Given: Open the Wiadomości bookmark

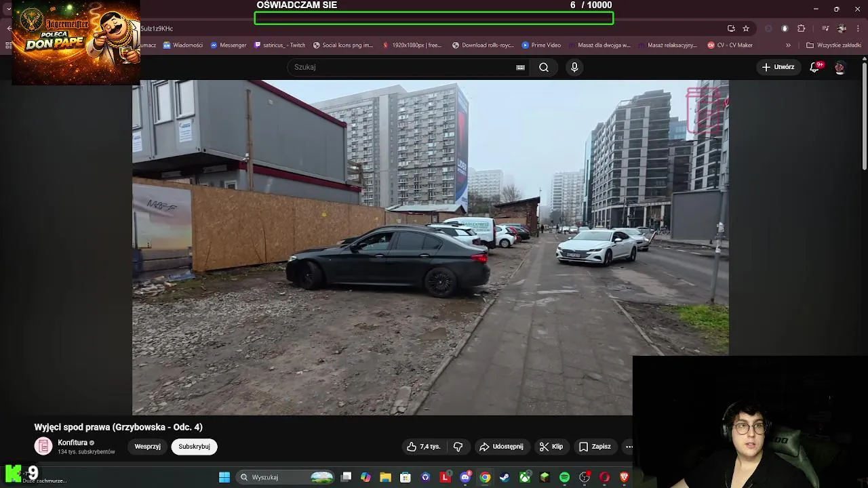Looking at the screenshot, I should (x=182, y=45).
